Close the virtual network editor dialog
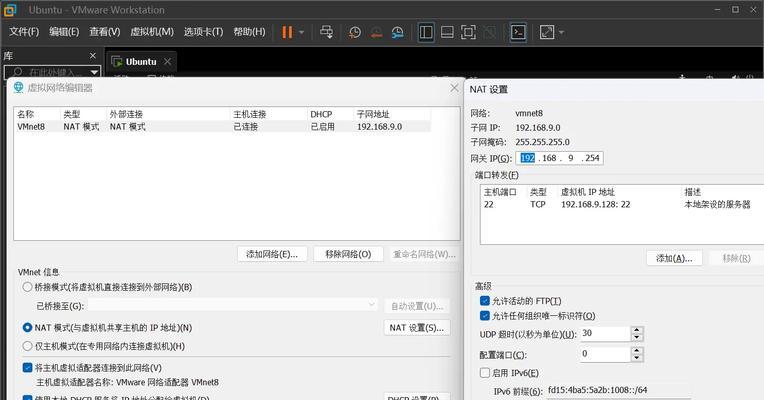Viewport: 764px width, 400px height. point(454,88)
